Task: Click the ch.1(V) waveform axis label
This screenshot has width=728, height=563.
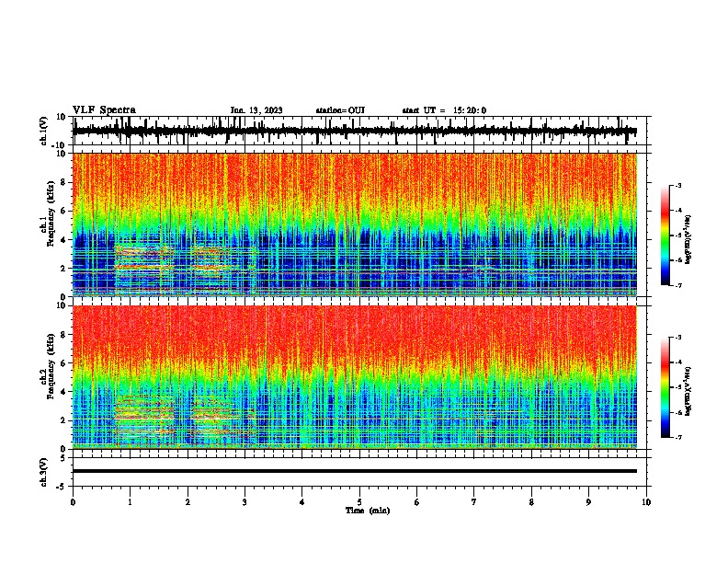Action: point(44,131)
